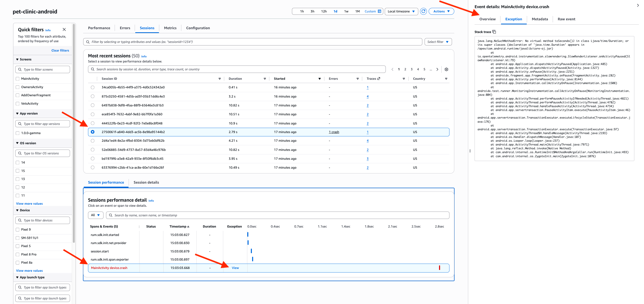Click the external link icon on Traces column
Viewport: 644px width, 304px height.
pyautogui.click(x=379, y=78)
